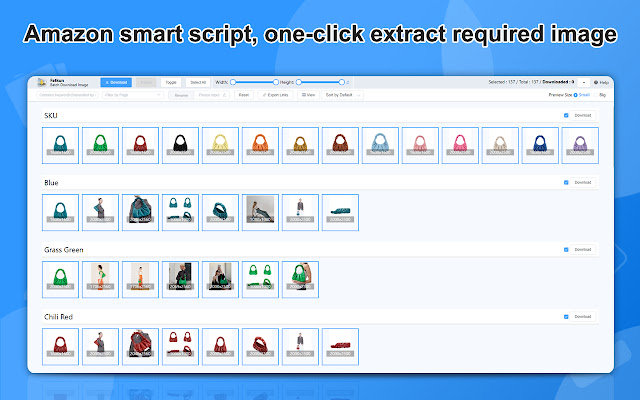Select the four red bags collage thumbnail
Image resolution: width=640 pixels, height=400 pixels.
(180, 347)
